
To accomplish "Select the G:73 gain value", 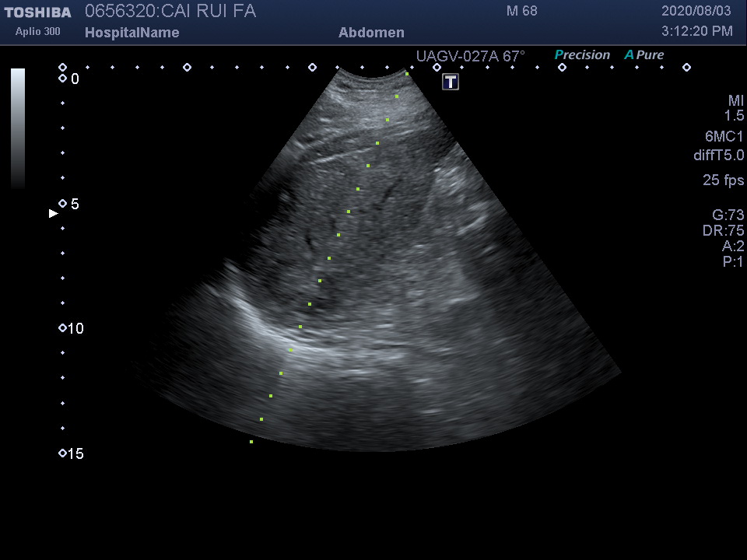I will coord(728,215).
